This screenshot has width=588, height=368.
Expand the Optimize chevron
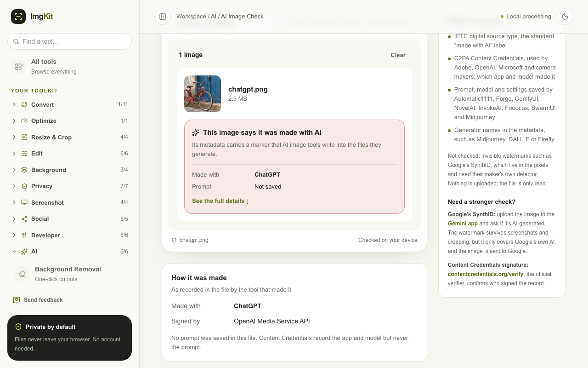click(x=14, y=121)
